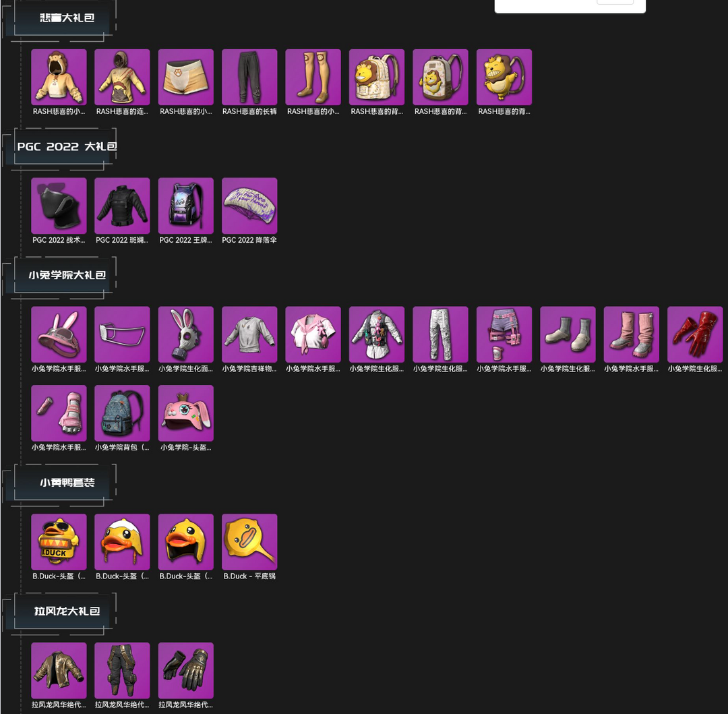Image resolution: width=728 pixels, height=714 pixels.
Task: Select the lion plush backpack thumbnail
Action: coord(504,77)
